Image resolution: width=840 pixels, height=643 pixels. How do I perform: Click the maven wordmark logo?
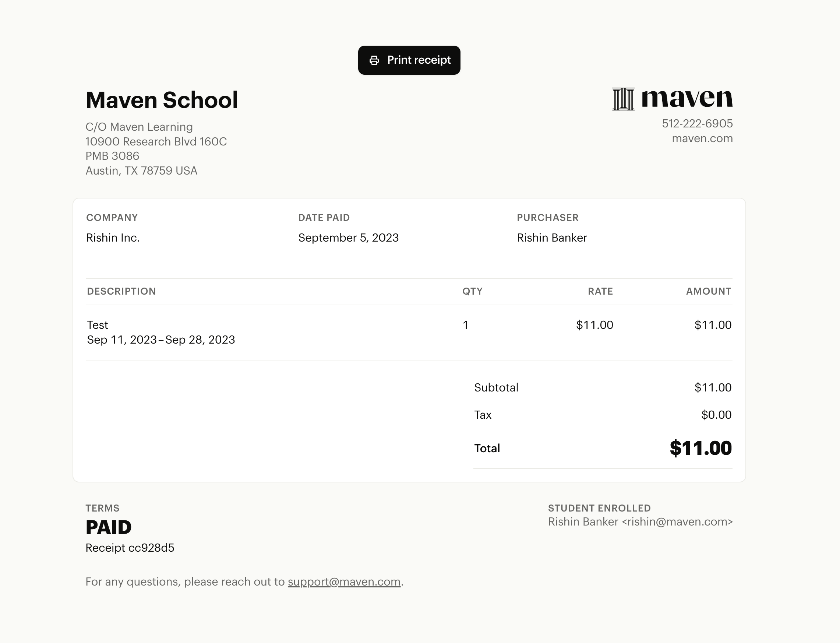click(687, 98)
